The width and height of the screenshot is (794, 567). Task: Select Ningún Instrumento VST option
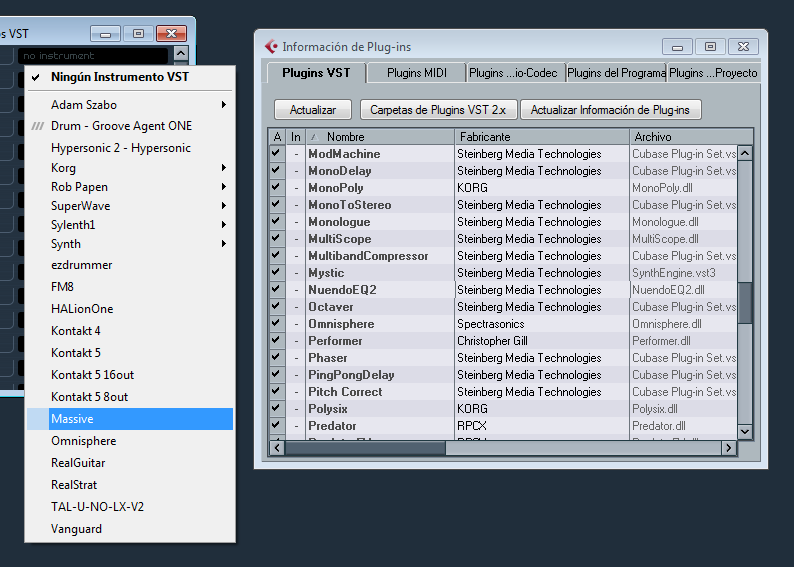(119, 77)
